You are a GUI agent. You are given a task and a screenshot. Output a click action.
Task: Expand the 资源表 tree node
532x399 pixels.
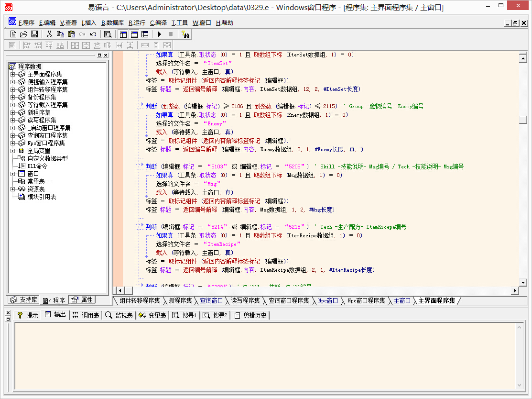12,189
